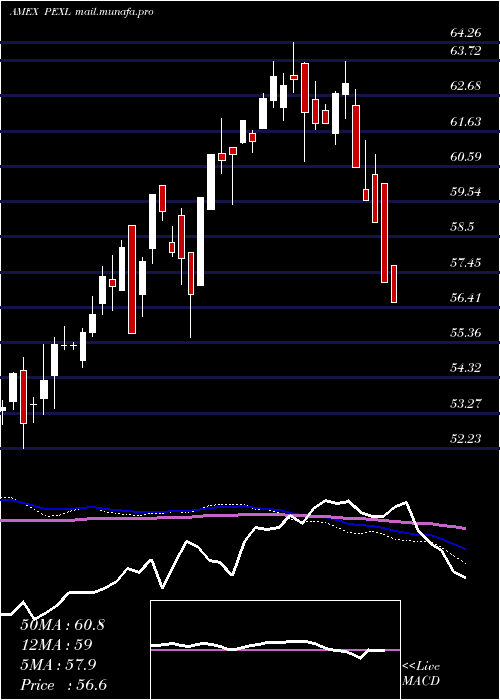Select the 53.27 price level label
The width and height of the screenshot is (500, 700).
point(466,404)
